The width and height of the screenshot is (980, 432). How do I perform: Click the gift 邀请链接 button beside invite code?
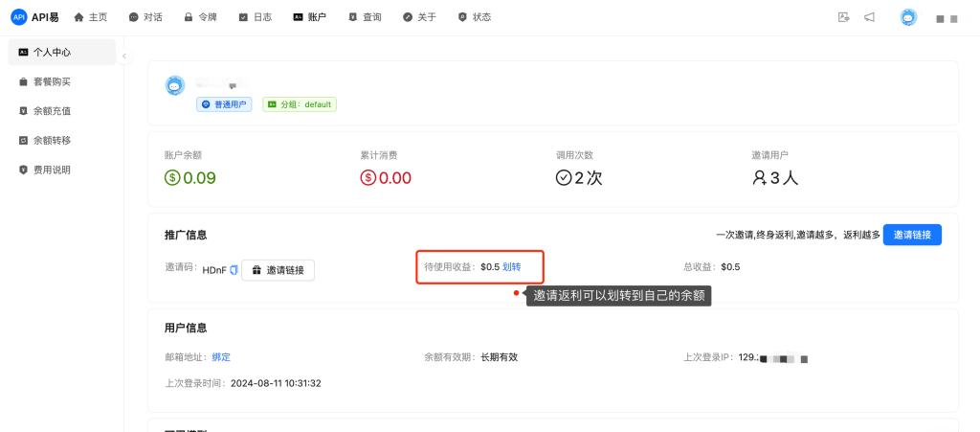(278, 270)
